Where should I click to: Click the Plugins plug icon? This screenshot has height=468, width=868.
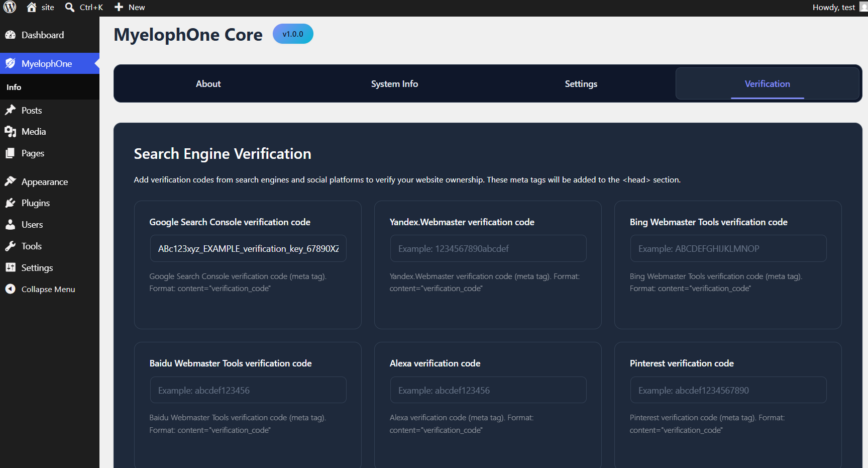pos(11,203)
